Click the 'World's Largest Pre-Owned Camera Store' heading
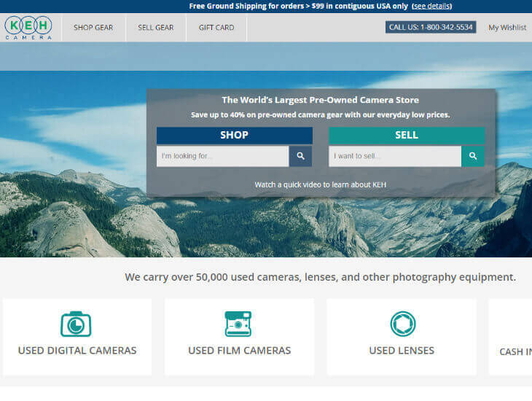This screenshot has height=401, width=532. [x=320, y=100]
